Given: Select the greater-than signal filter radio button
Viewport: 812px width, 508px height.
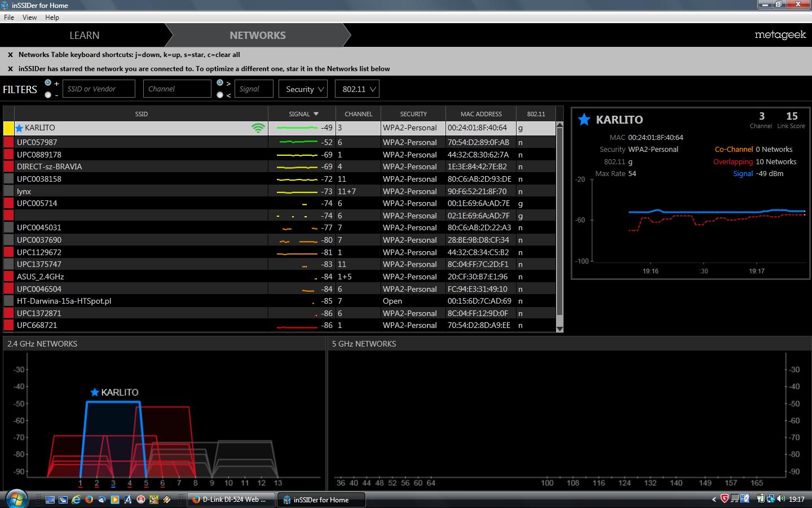Looking at the screenshot, I should tap(220, 83).
